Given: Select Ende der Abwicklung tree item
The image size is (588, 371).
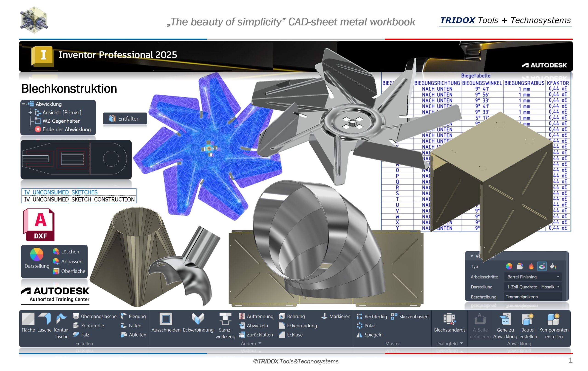Looking at the screenshot, I should (63, 130).
